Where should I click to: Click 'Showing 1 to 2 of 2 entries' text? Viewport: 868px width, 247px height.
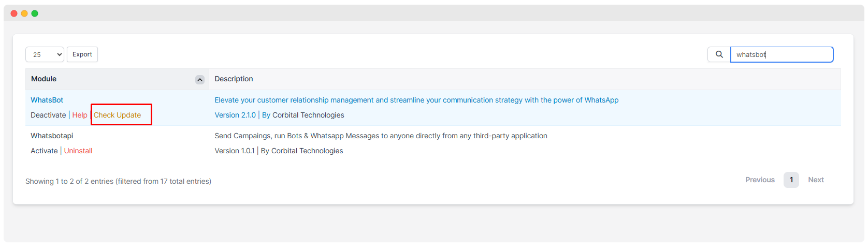click(118, 181)
